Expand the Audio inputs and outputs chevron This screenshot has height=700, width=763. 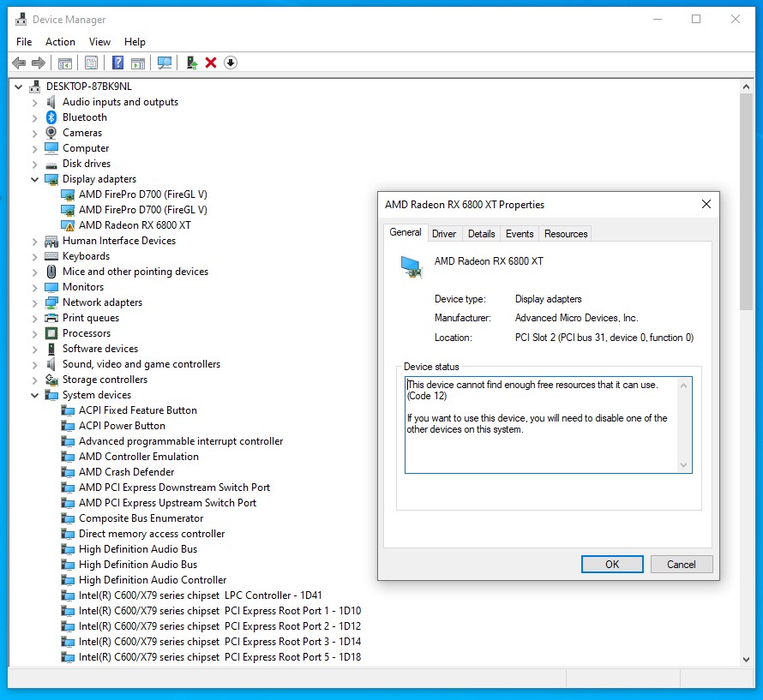[x=34, y=102]
